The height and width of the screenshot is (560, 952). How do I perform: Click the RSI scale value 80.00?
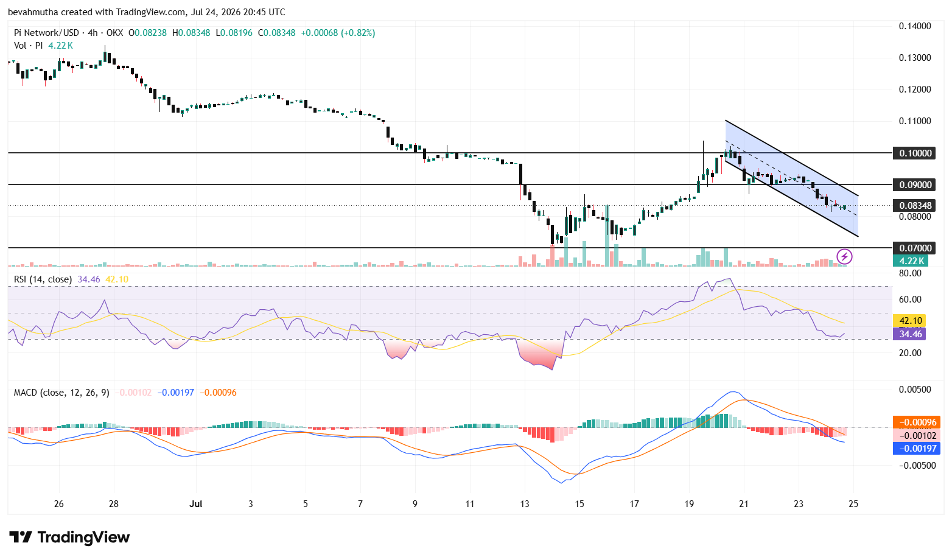point(911,273)
